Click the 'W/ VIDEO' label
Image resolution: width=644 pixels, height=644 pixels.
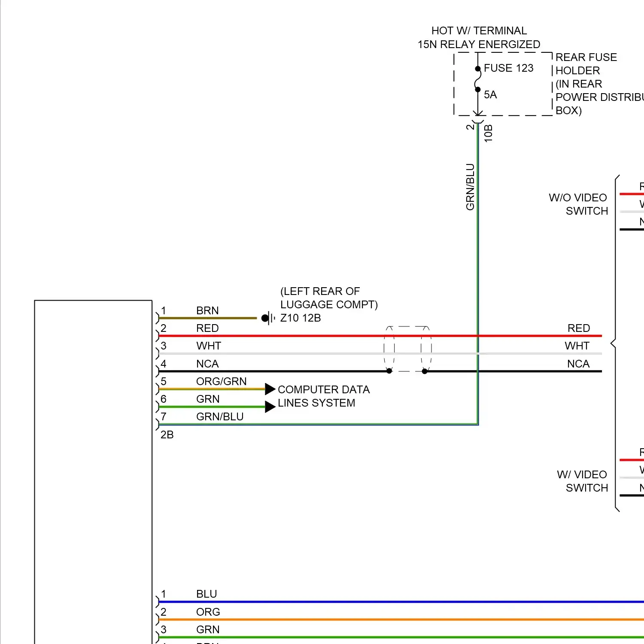582,475
